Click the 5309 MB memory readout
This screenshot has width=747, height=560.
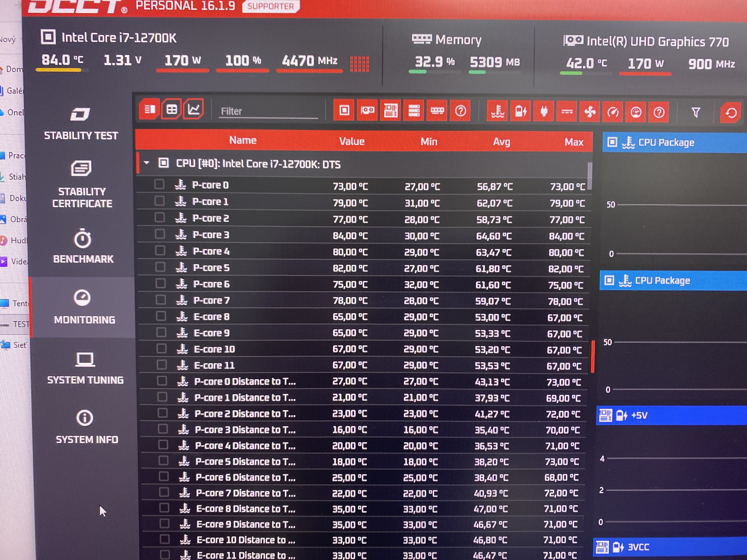495,62
